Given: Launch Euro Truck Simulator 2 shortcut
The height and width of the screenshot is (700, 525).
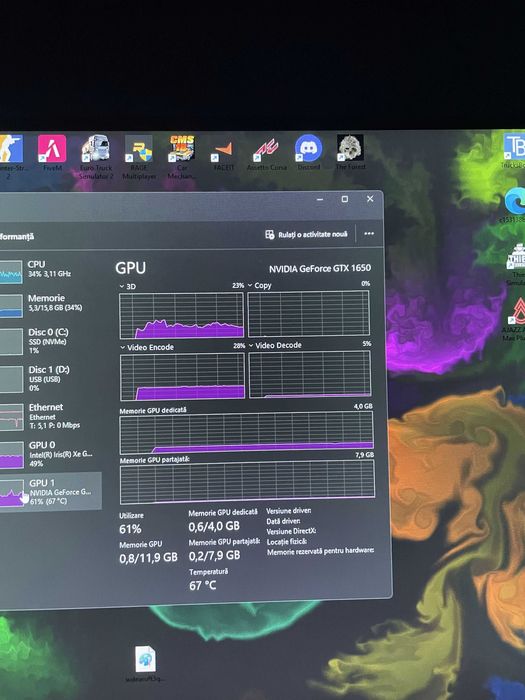Looking at the screenshot, I should [x=96, y=156].
